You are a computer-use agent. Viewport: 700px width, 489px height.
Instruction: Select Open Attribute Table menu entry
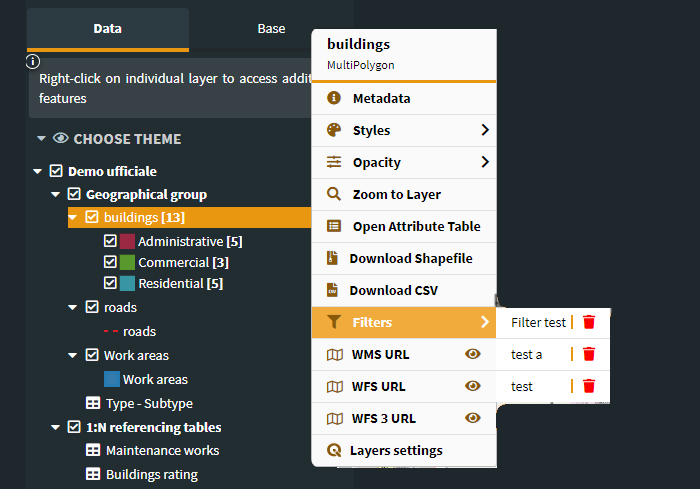[404, 226]
